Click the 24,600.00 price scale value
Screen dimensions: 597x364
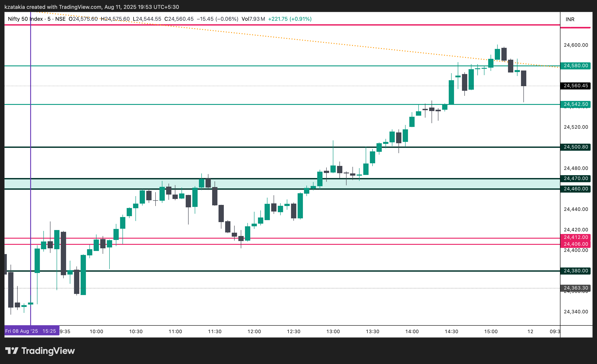[576, 45]
